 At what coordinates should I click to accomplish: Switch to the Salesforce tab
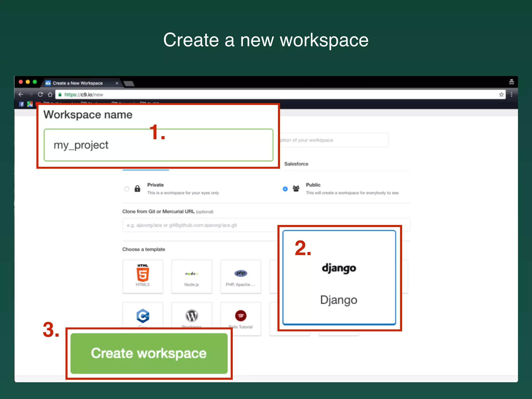296,164
